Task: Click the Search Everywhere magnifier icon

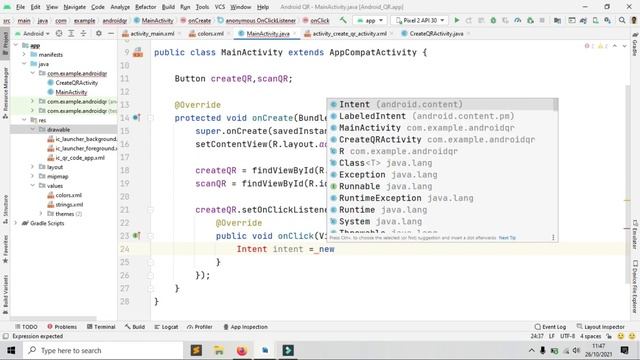Action: click(622, 20)
